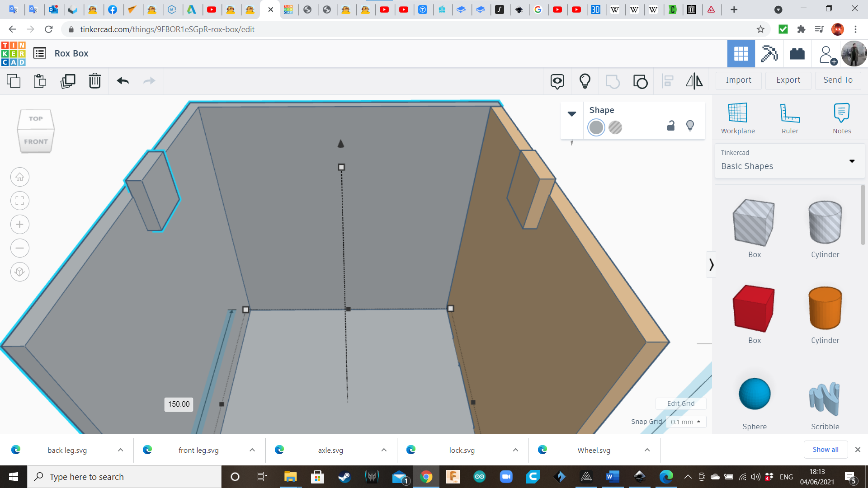The width and height of the screenshot is (868, 488).
Task: Switch the shape to Hole mode
Action: (615, 127)
